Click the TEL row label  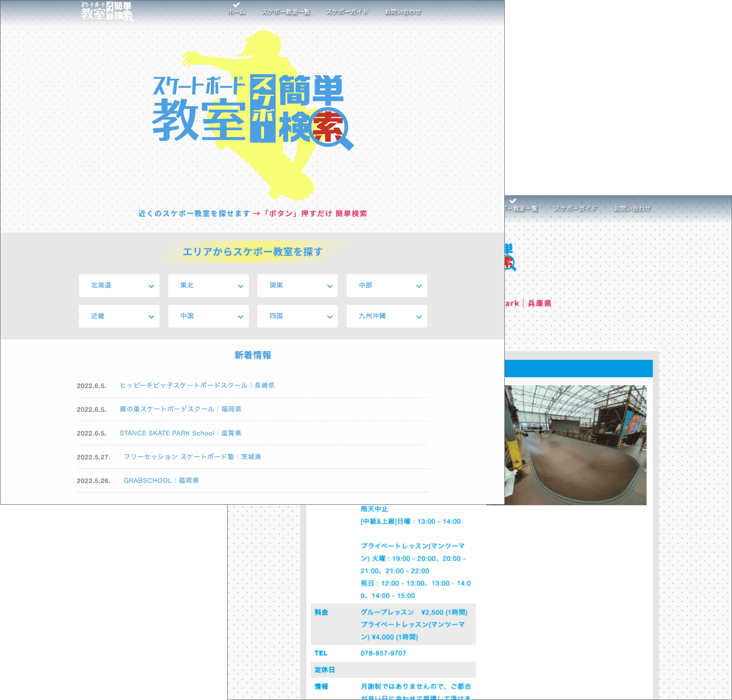click(x=321, y=653)
